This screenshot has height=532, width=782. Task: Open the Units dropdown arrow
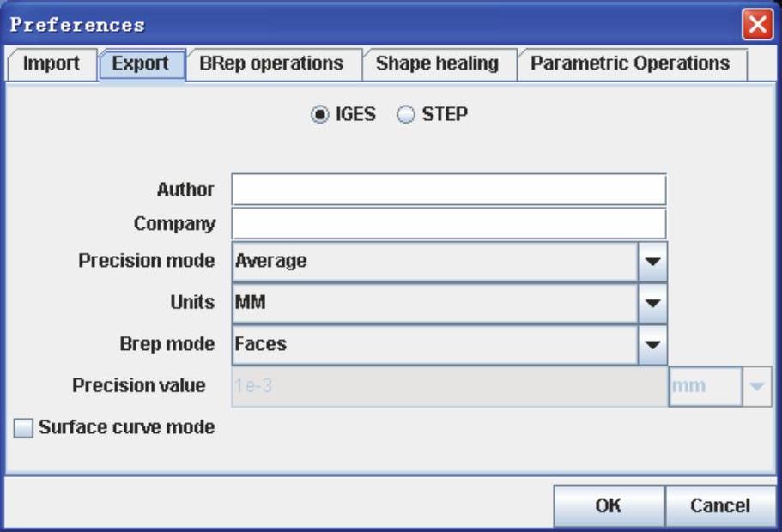click(652, 303)
